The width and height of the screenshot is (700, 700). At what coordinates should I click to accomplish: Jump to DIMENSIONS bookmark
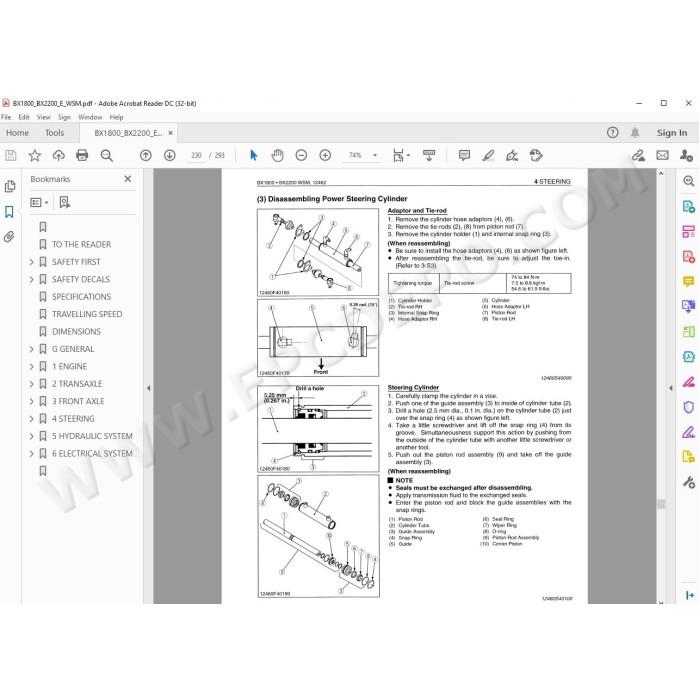point(76,332)
